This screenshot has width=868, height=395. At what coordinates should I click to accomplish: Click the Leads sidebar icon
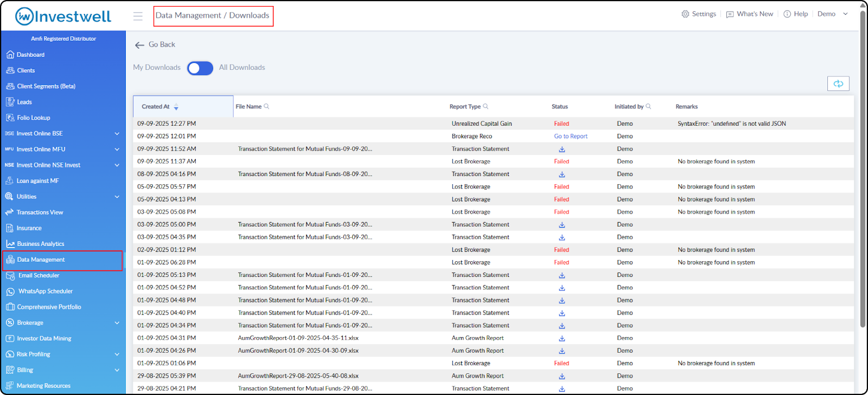click(10, 102)
